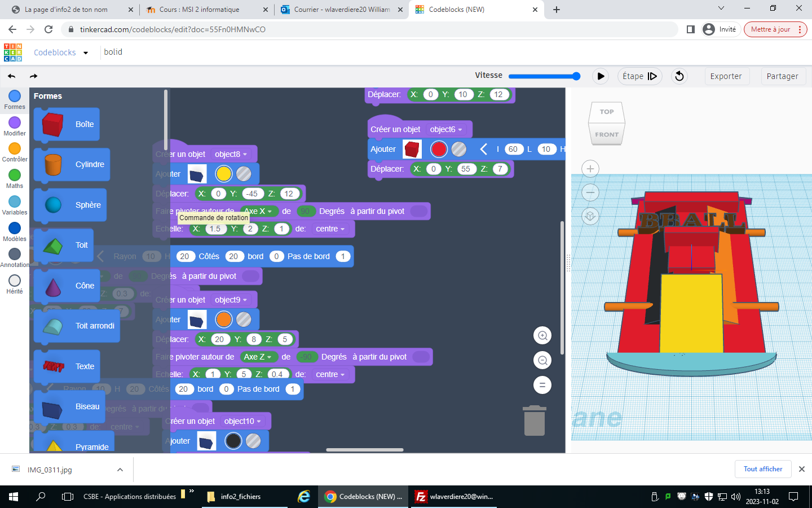Select the Boîte shape block

[x=67, y=124]
